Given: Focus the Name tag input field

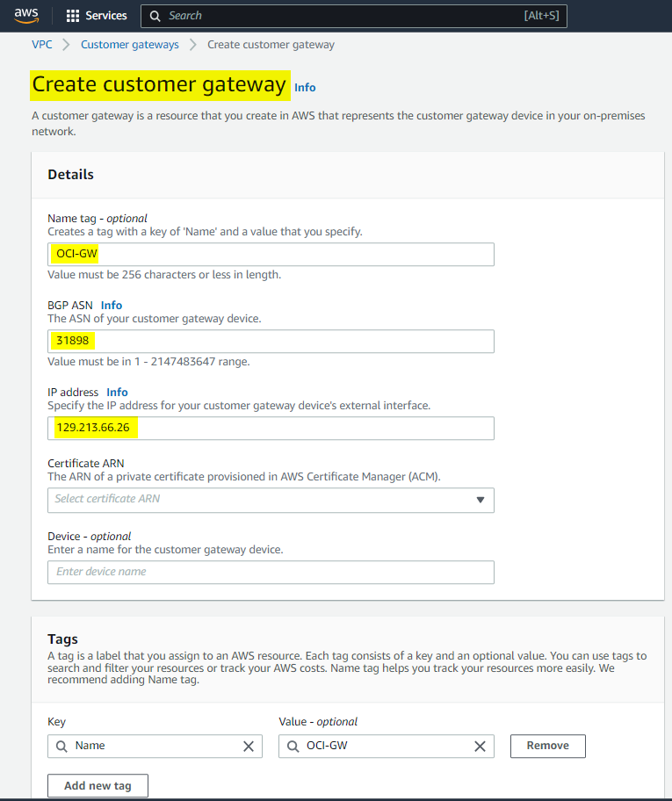Looking at the screenshot, I should (271, 255).
